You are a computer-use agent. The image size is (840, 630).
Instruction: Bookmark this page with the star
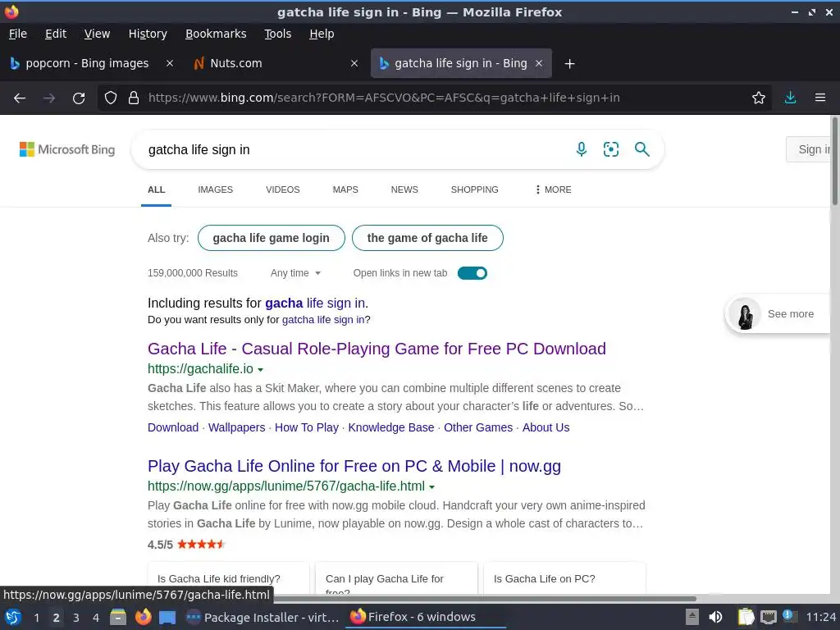758,98
